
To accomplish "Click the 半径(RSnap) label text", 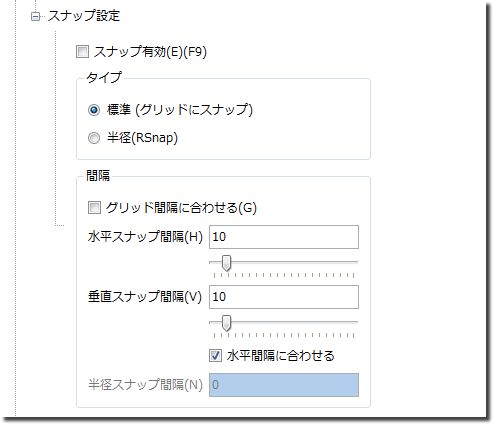I will pyautogui.click(x=142, y=138).
